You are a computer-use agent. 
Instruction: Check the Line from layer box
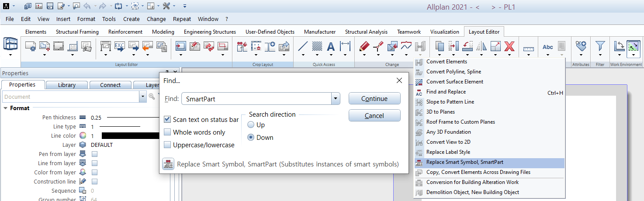point(94,163)
